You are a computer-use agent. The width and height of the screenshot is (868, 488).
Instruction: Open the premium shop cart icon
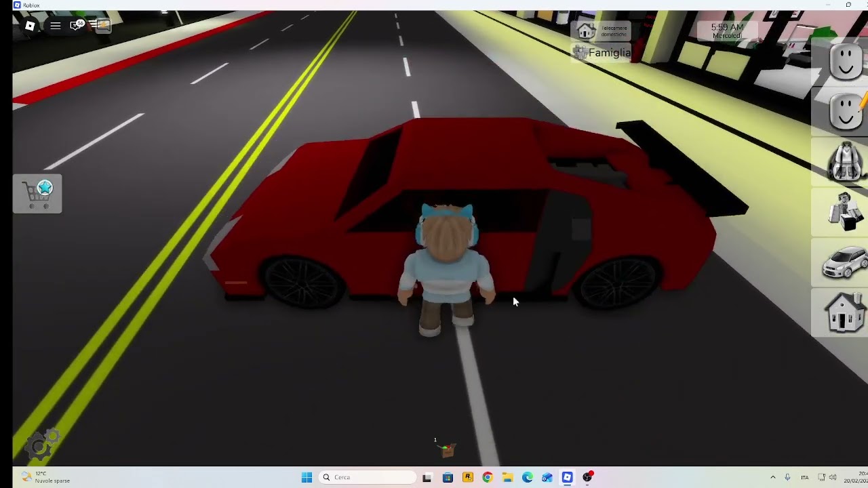[x=37, y=194]
